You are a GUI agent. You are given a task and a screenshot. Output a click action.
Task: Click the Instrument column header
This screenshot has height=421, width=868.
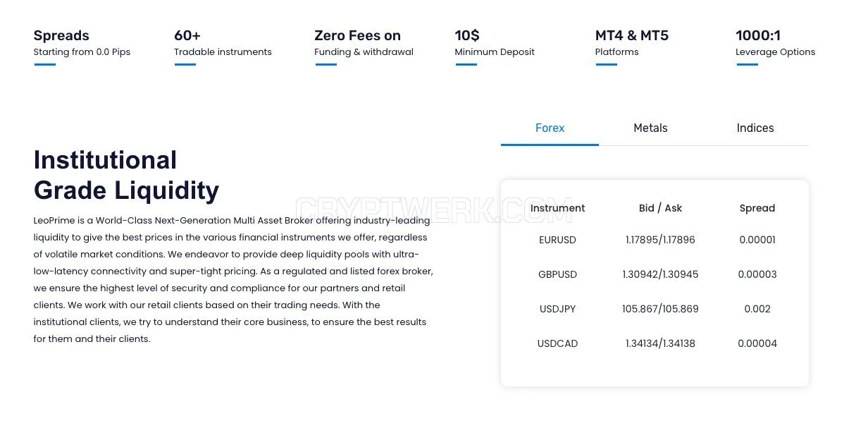[x=557, y=208]
